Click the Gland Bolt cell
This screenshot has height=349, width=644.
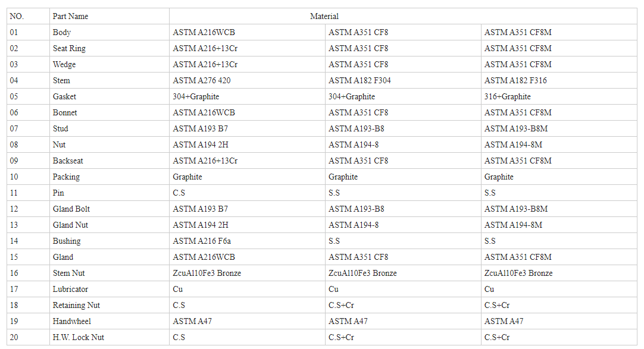(110, 209)
